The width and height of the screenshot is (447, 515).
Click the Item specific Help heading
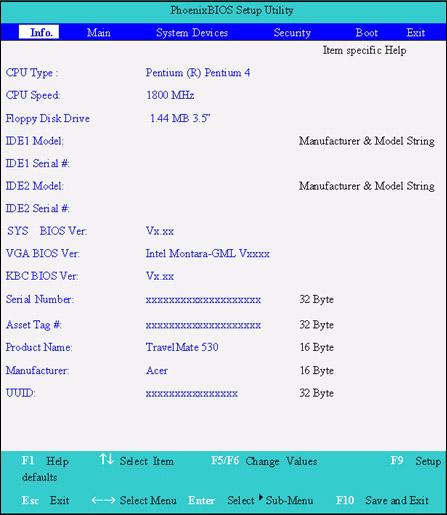pyautogui.click(x=364, y=51)
